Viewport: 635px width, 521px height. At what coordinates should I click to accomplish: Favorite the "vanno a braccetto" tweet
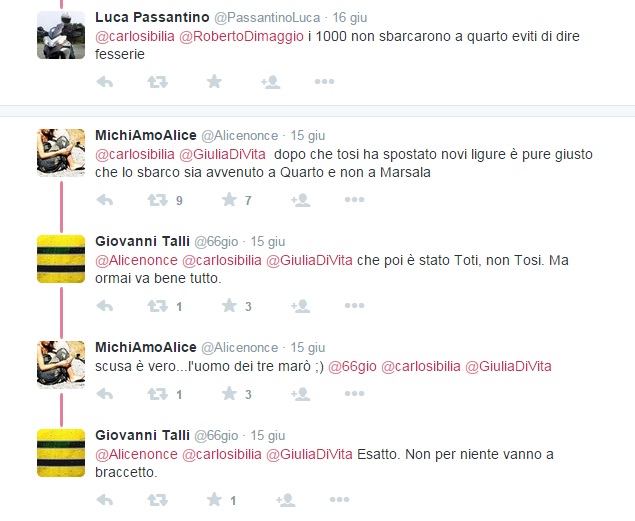pyautogui.click(x=214, y=500)
